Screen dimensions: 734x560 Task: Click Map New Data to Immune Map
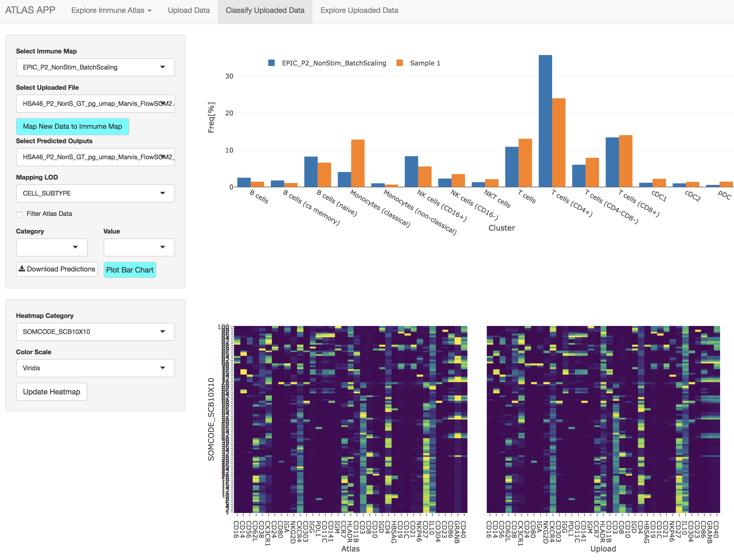click(72, 127)
